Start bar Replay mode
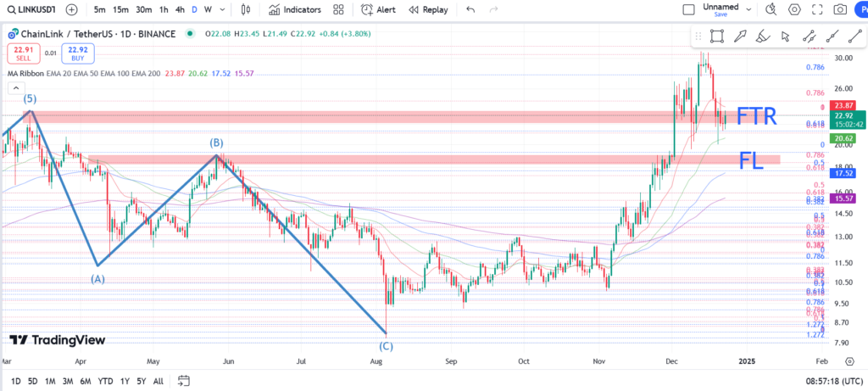The width and height of the screenshot is (868, 391). click(x=427, y=10)
